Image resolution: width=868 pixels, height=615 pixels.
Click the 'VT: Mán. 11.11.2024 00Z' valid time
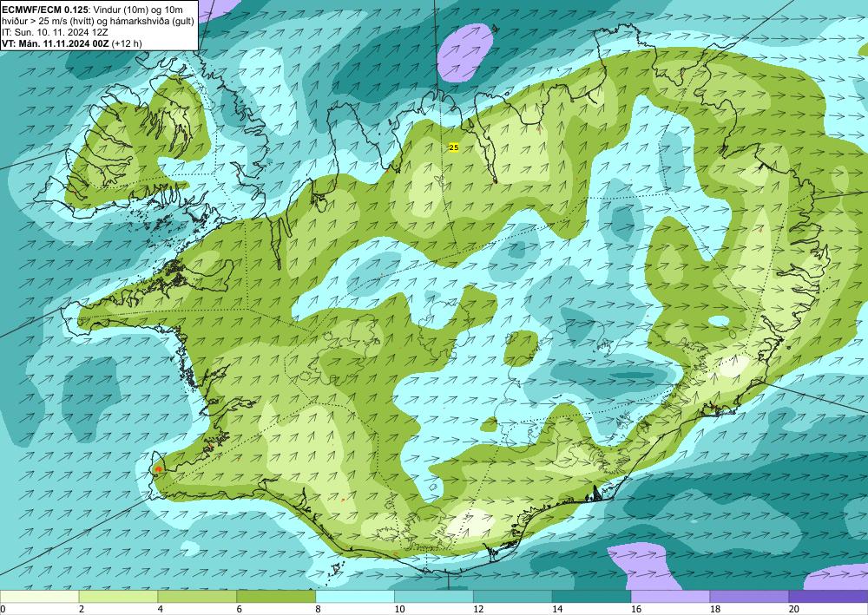(56, 43)
